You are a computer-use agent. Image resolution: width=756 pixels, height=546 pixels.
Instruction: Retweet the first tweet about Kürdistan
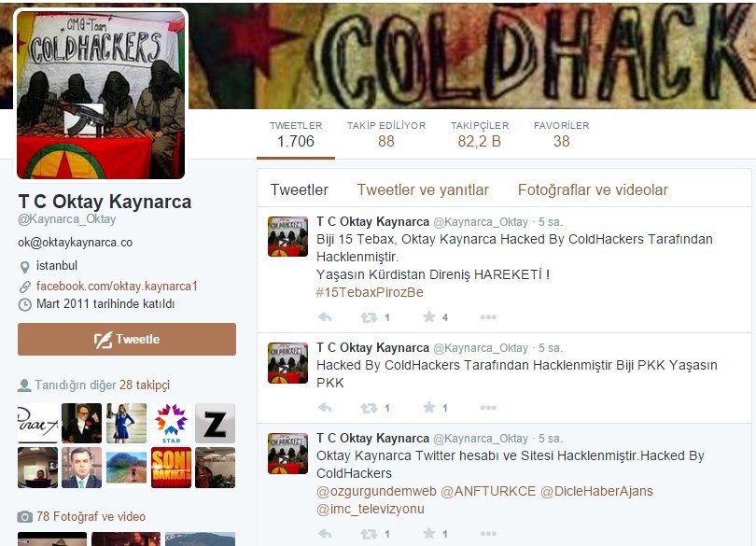point(369,317)
